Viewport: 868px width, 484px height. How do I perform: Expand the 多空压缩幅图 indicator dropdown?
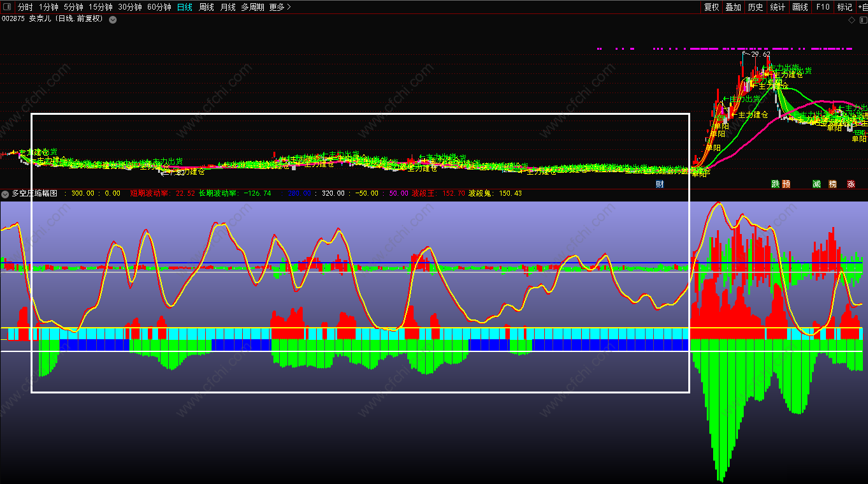point(5,193)
